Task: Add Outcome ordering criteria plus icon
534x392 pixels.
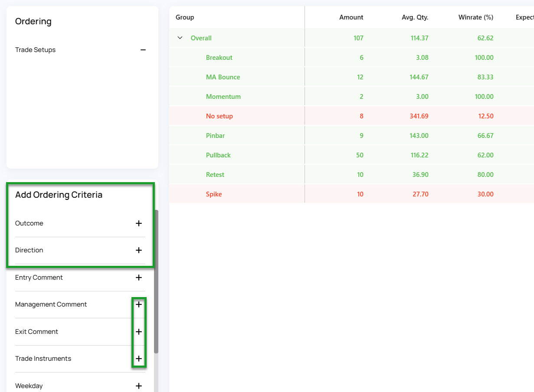Action: [x=139, y=223]
